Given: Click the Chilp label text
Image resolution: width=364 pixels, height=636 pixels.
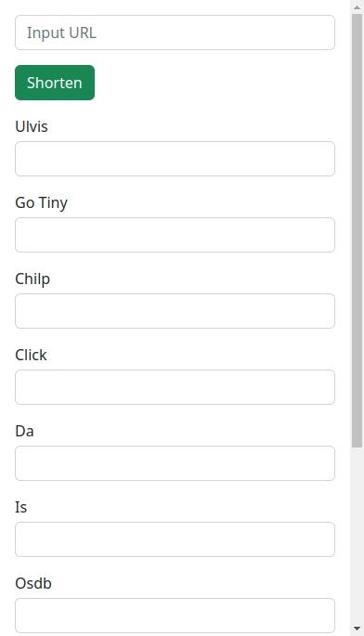Looking at the screenshot, I should (32, 279).
